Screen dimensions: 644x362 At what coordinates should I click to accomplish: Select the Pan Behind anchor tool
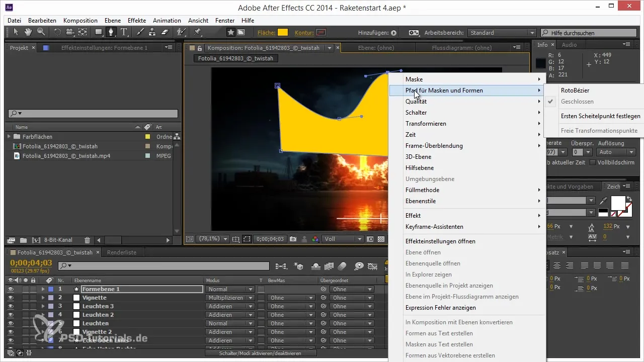click(x=83, y=32)
